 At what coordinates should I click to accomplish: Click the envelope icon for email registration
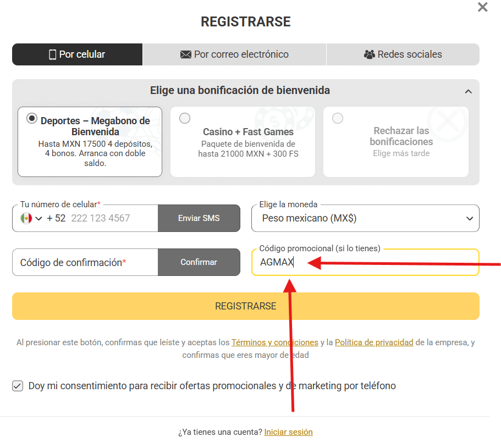click(186, 54)
